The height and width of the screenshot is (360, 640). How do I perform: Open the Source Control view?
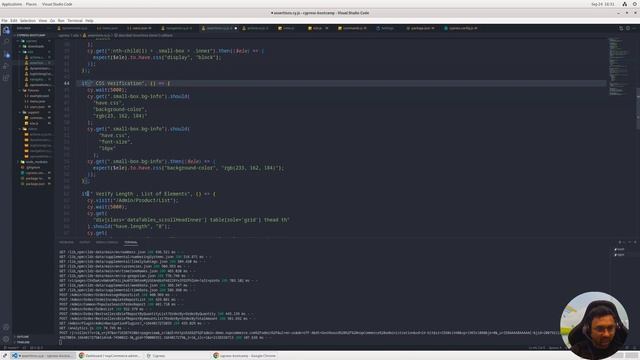click(x=6, y=54)
